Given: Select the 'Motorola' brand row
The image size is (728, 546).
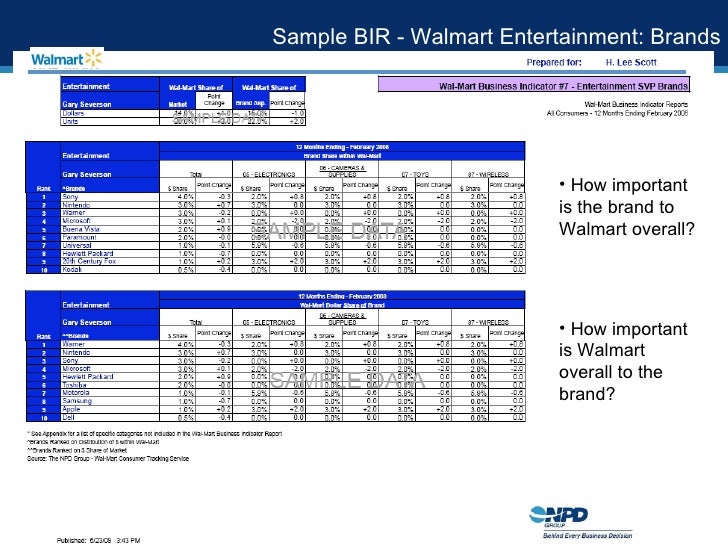Looking at the screenshot, I should click(276, 393).
